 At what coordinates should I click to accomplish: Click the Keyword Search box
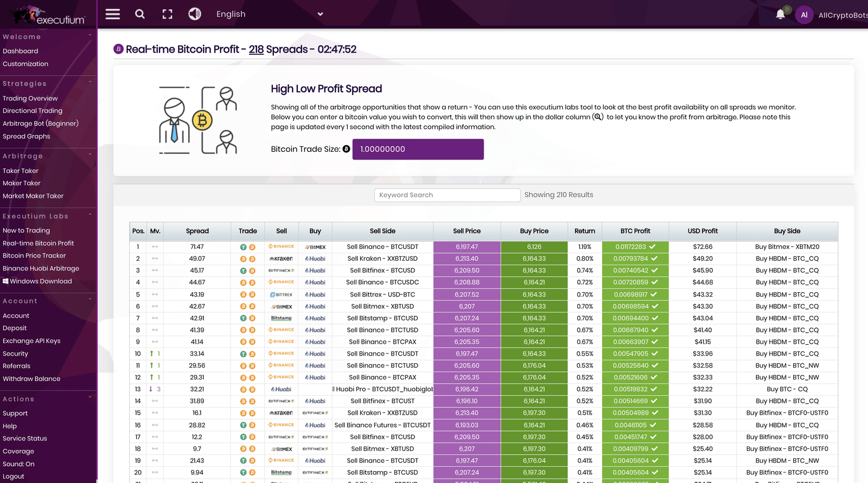[x=447, y=195]
